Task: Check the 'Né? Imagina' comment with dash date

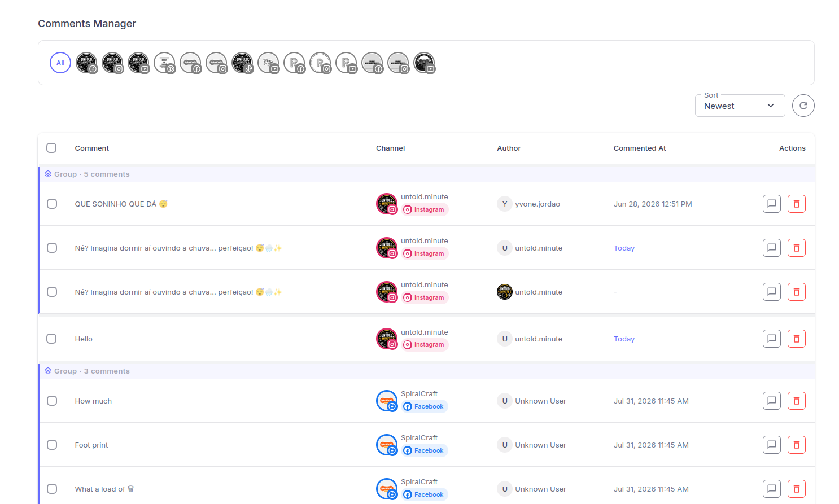Action: point(52,292)
